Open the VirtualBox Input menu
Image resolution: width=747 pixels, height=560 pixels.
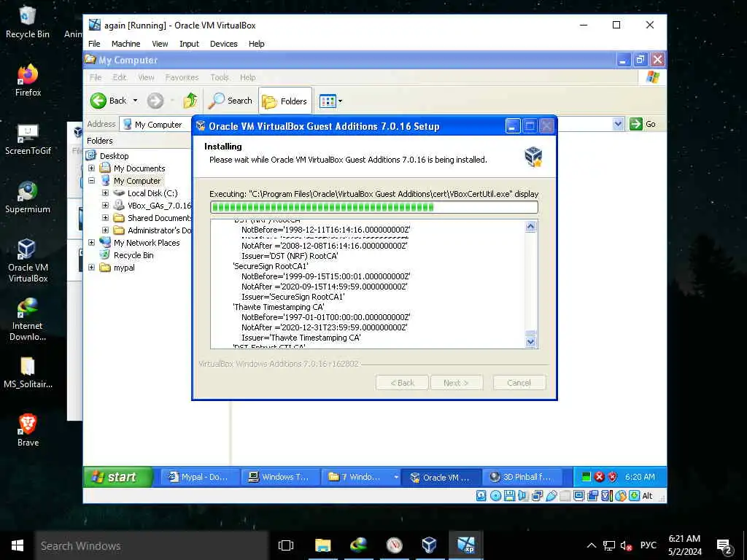click(x=189, y=44)
